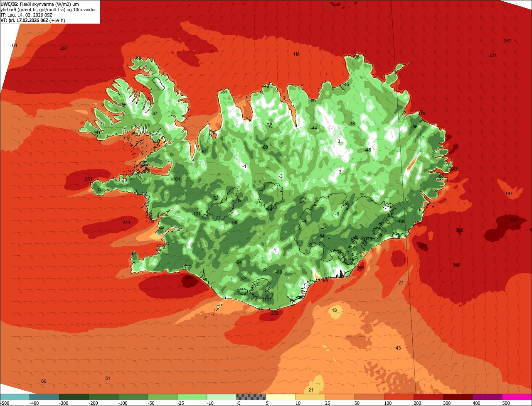
Task: Click the checkered swatch between -5 and 5
Action: click(251, 397)
